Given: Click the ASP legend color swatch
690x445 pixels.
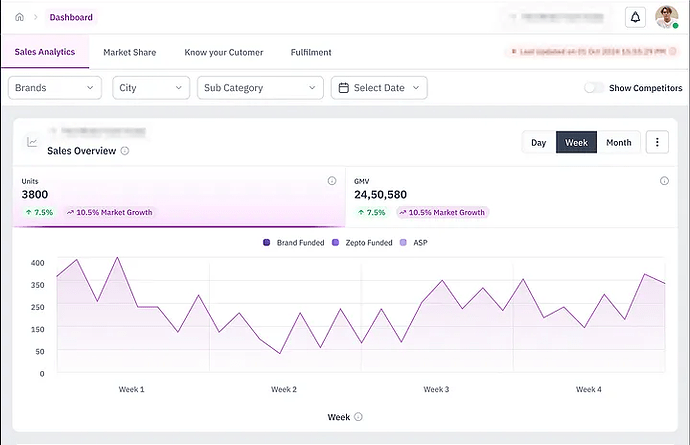Looking at the screenshot, I should tap(403, 243).
